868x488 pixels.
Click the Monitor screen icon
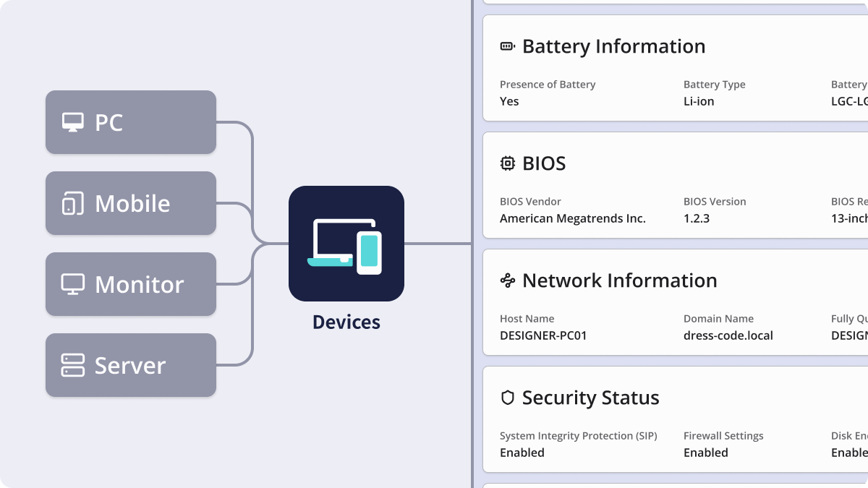[72, 284]
